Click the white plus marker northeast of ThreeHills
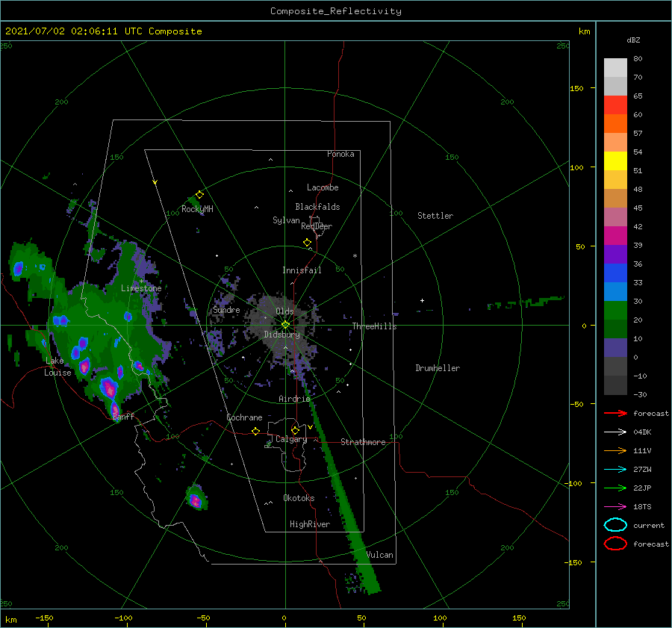Image resolution: width=672 pixels, height=628 pixels. click(422, 300)
